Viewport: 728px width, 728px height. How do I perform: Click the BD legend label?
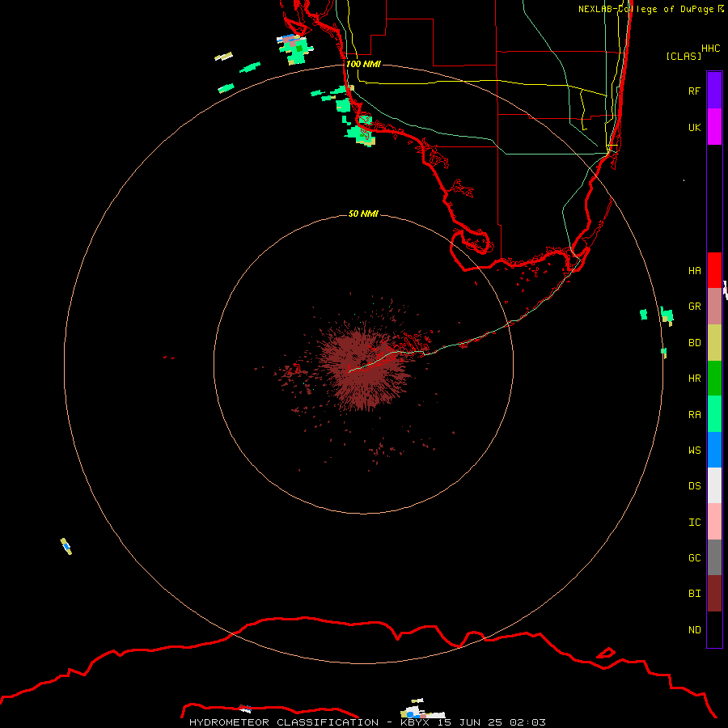694,343
